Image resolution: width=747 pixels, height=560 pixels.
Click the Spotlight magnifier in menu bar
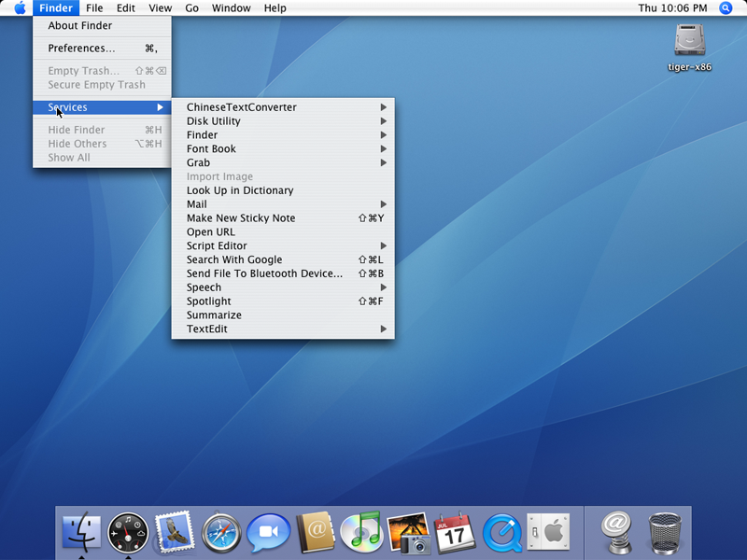point(726,8)
